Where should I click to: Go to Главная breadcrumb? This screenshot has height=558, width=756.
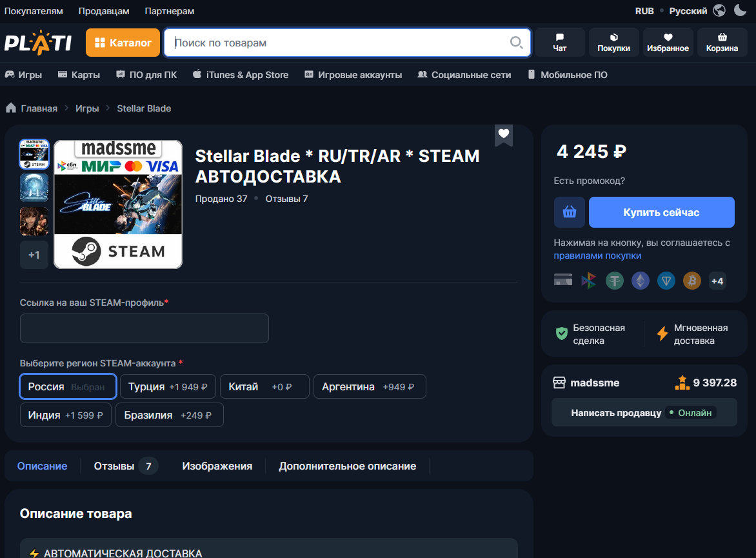point(39,108)
